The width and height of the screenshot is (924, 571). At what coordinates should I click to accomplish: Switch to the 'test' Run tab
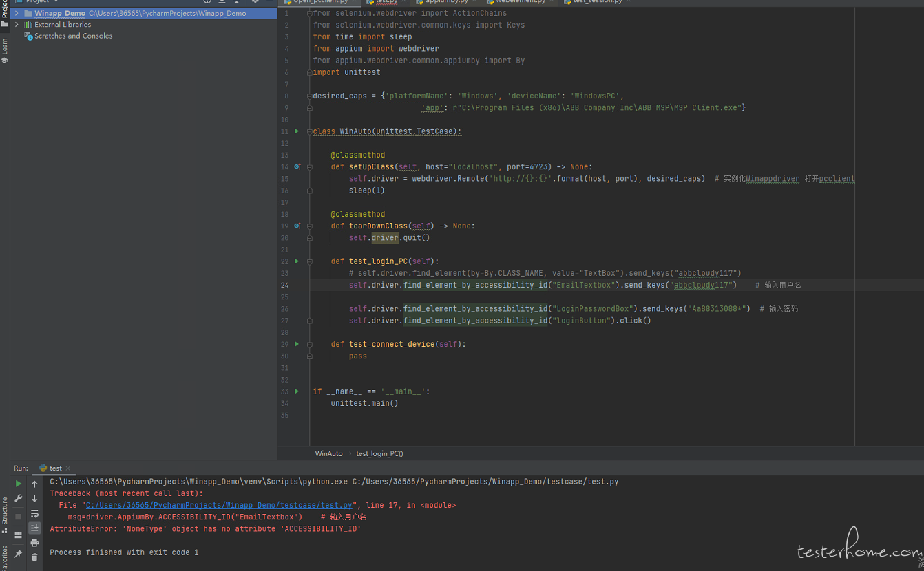[55, 468]
